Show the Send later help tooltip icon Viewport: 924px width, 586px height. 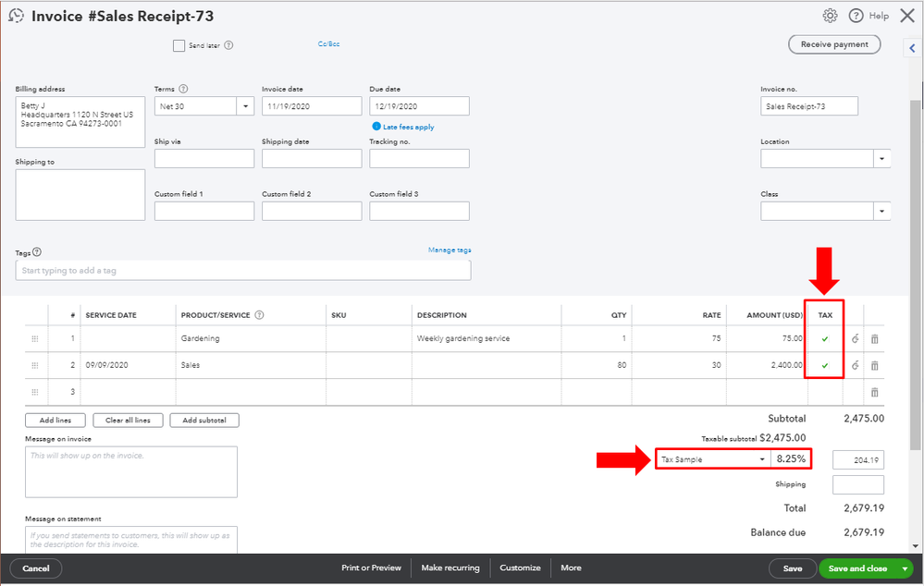click(228, 45)
